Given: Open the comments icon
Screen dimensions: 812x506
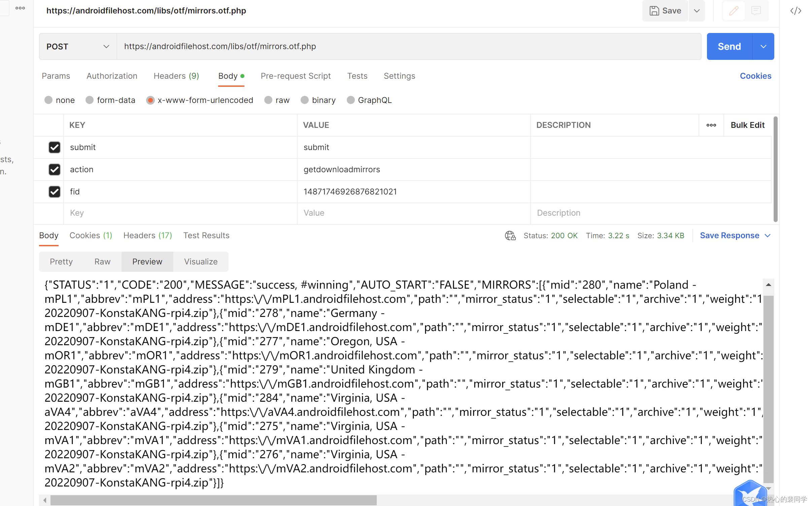Looking at the screenshot, I should tap(756, 11).
